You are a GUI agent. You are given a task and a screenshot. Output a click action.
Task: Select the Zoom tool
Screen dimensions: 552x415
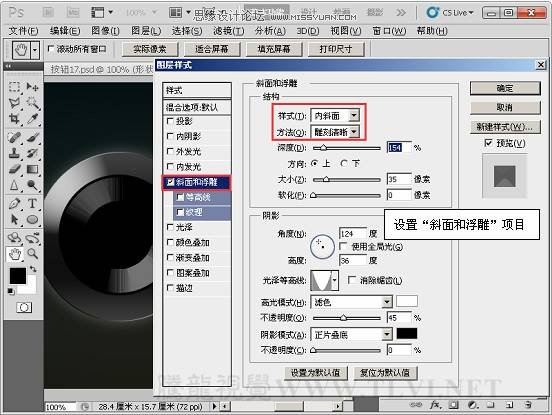(x=32, y=253)
